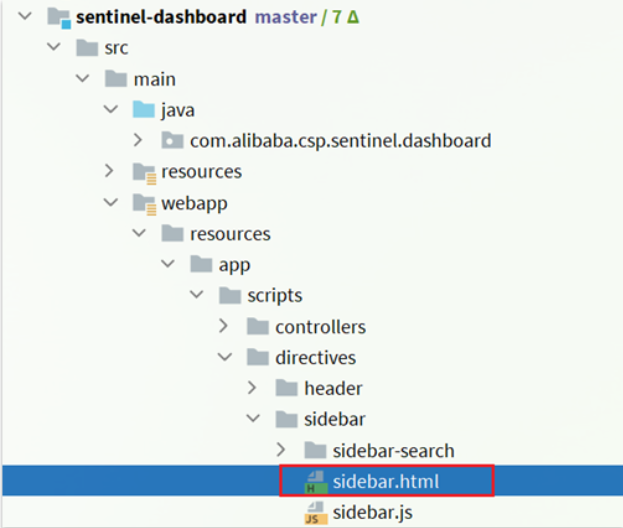623x528 pixels.
Task: Click the master branch label
Action: pyautogui.click(x=286, y=17)
